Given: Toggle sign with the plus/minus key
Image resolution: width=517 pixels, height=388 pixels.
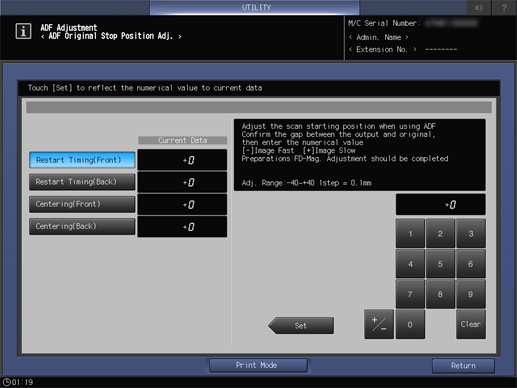Looking at the screenshot, I should click(x=379, y=324).
